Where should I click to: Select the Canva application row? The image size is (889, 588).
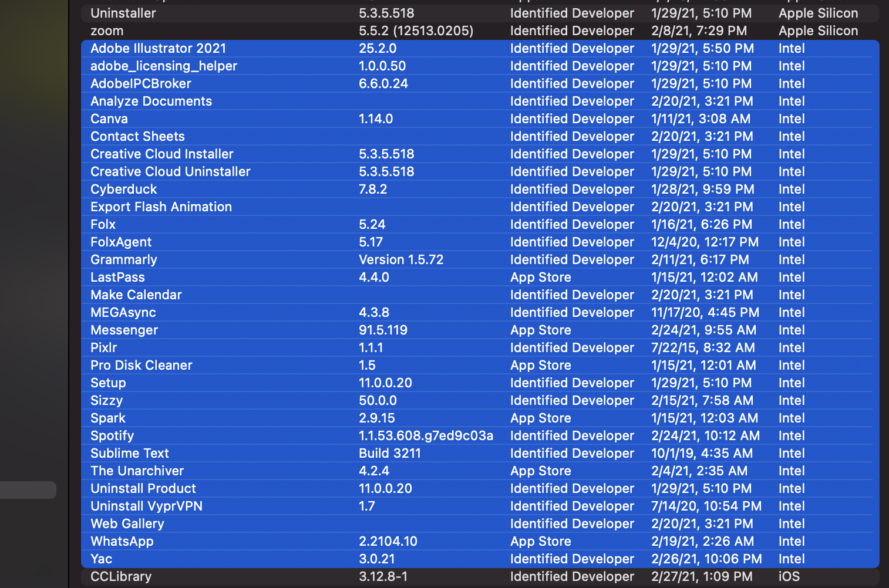click(480, 119)
